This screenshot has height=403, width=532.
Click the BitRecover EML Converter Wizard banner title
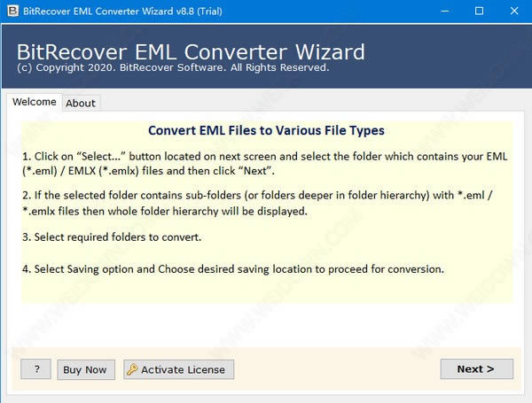tap(189, 49)
